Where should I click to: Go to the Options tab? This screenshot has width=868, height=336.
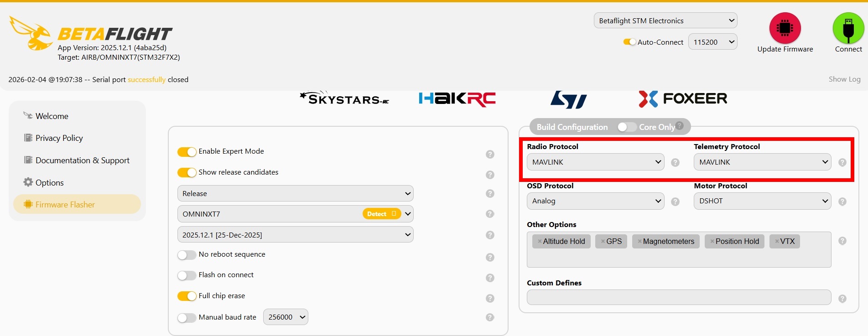point(49,183)
